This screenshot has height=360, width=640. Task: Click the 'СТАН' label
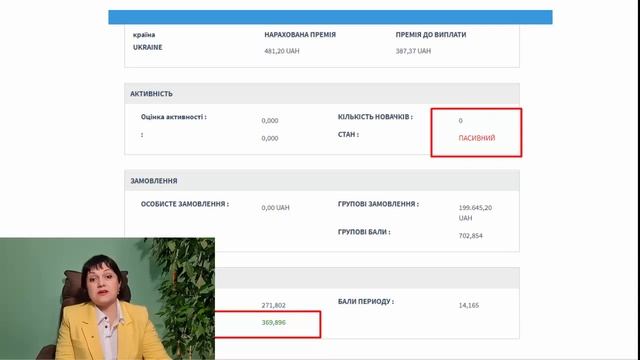tap(348, 134)
